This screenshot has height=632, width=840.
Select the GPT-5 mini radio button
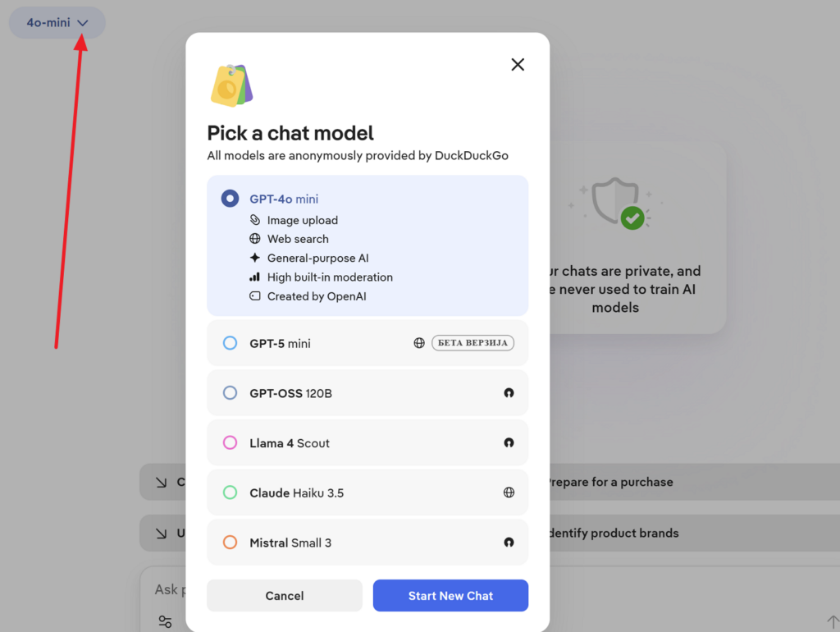(231, 343)
